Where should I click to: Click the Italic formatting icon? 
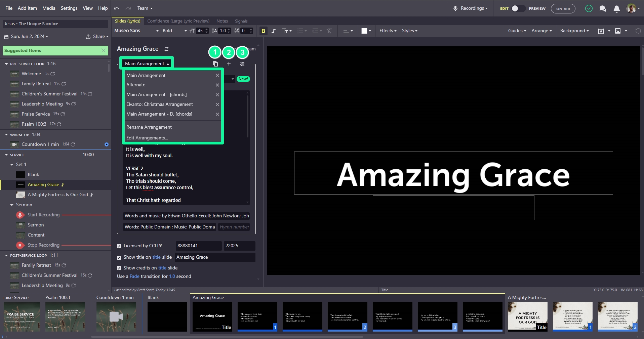click(274, 31)
